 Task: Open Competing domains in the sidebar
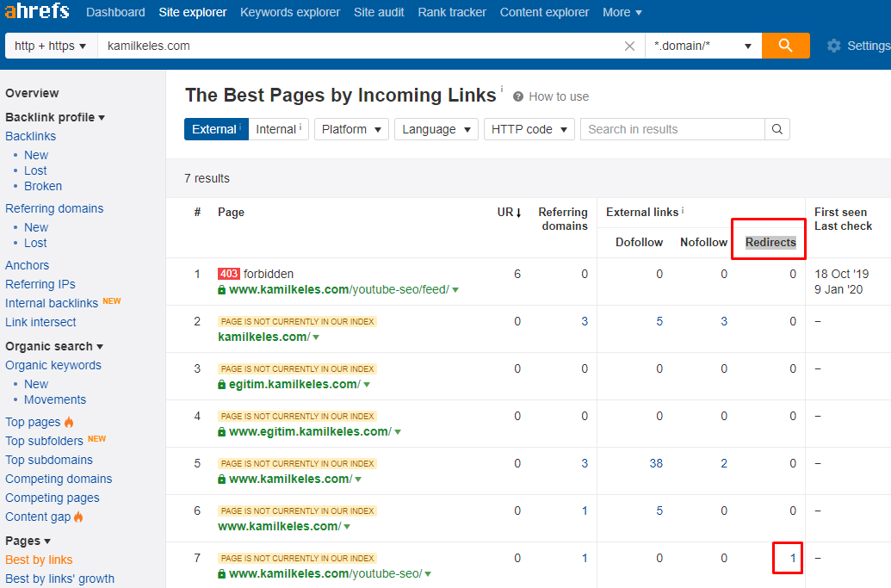[59, 479]
